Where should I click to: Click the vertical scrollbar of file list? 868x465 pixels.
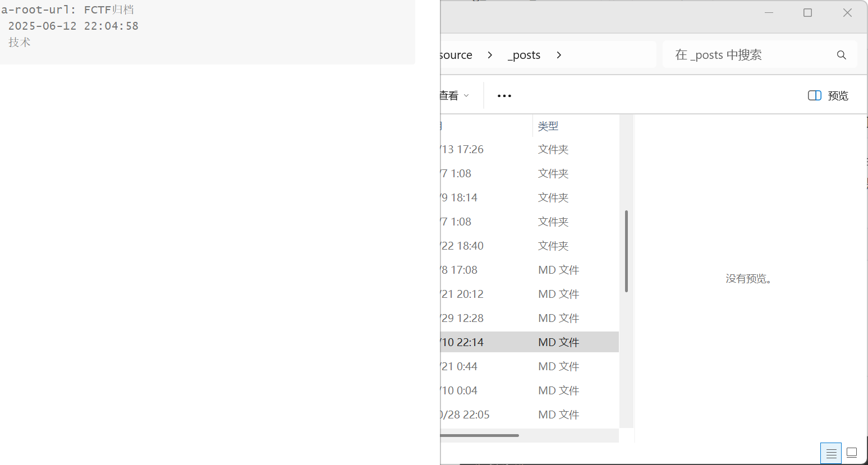(626, 251)
